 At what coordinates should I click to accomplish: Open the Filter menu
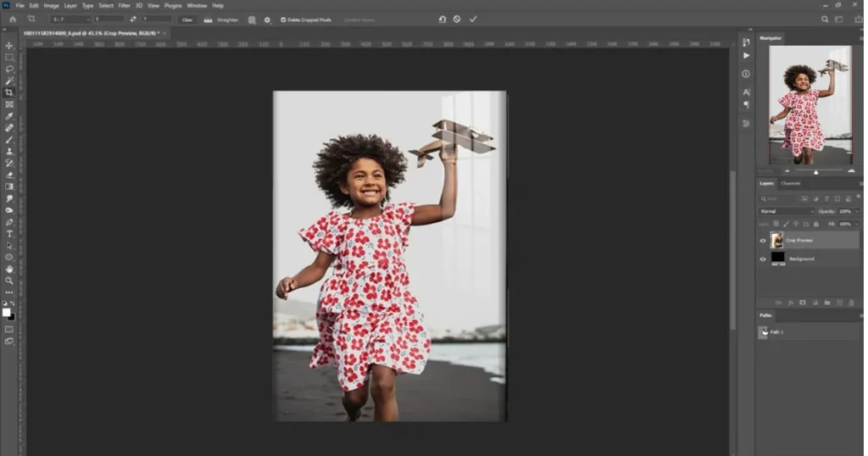[x=125, y=6]
